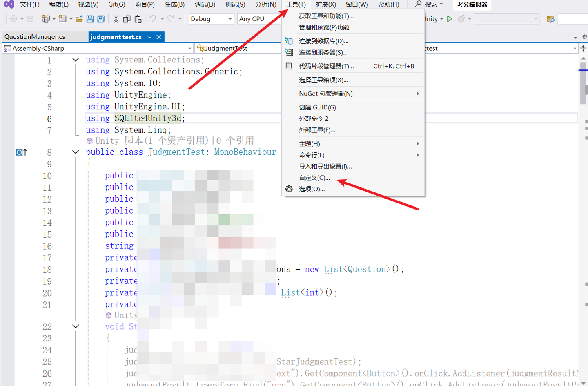Click the split editor icon beside member dropdown
The image size is (588, 386).
(x=584, y=48)
